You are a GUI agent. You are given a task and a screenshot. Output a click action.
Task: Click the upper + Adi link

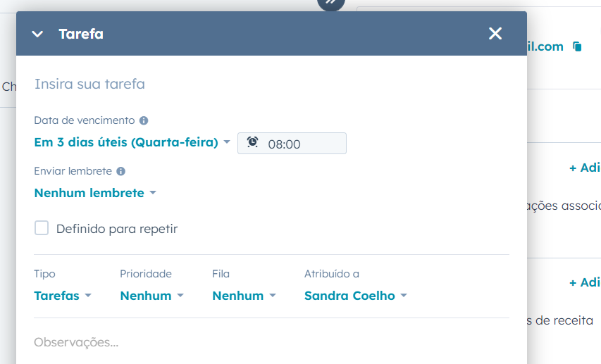pyautogui.click(x=585, y=168)
